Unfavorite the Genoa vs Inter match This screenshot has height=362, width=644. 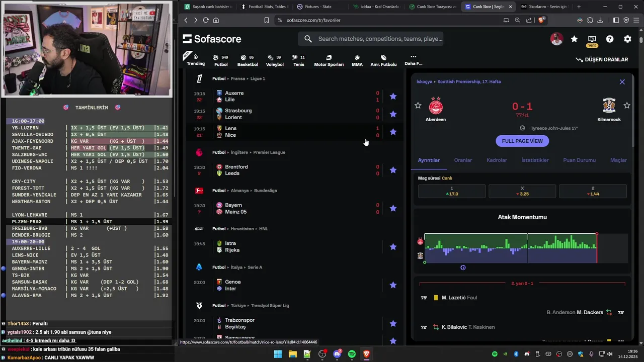click(393, 285)
